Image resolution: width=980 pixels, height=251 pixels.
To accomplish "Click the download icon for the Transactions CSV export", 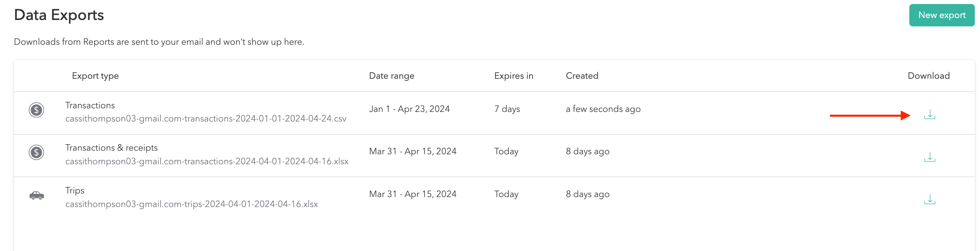I will pyautogui.click(x=929, y=115).
